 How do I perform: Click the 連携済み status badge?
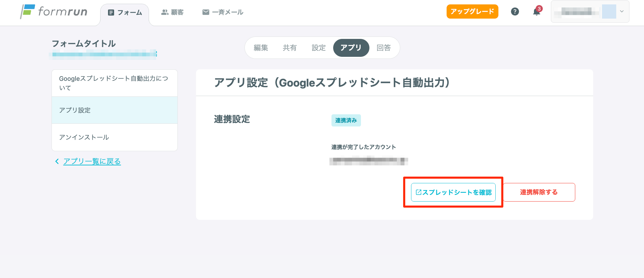coord(346,120)
